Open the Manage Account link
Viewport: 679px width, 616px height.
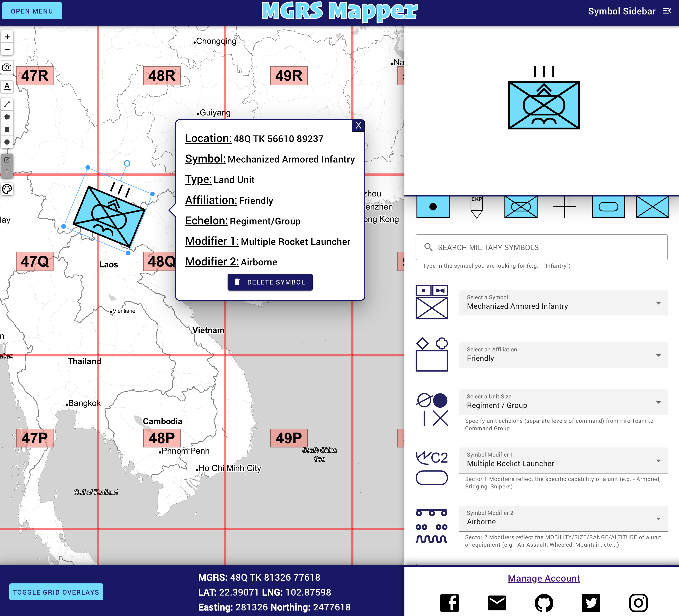(544, 578)
